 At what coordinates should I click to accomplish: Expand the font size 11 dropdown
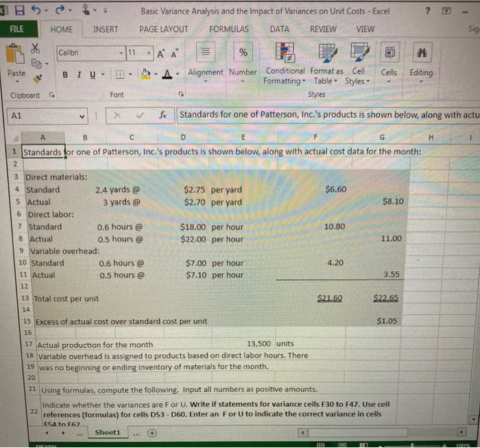[149, 53]
